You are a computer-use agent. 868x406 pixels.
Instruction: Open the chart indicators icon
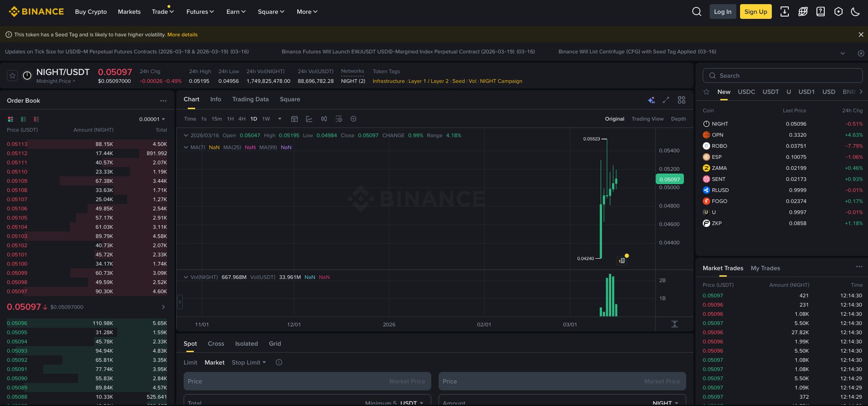tap(309, 119)
